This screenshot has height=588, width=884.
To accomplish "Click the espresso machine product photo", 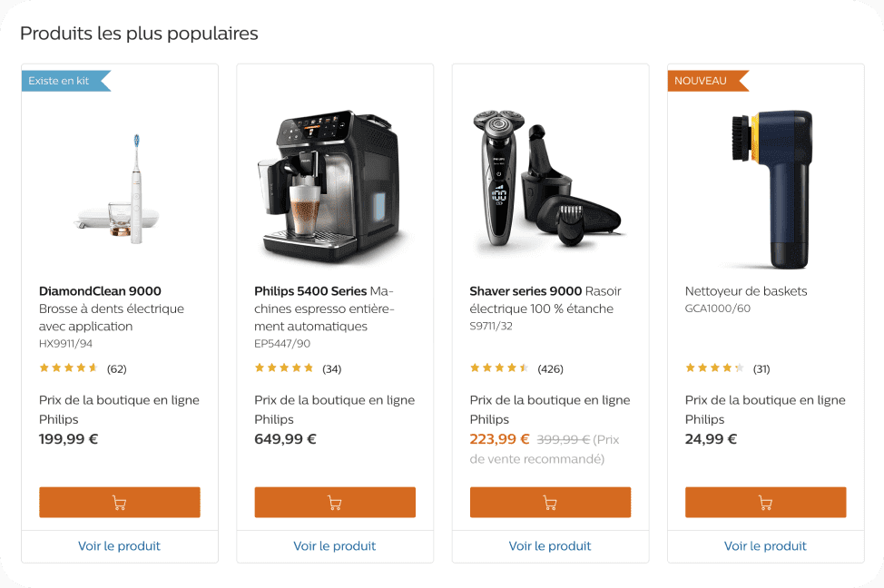I will tap(334, 177).
